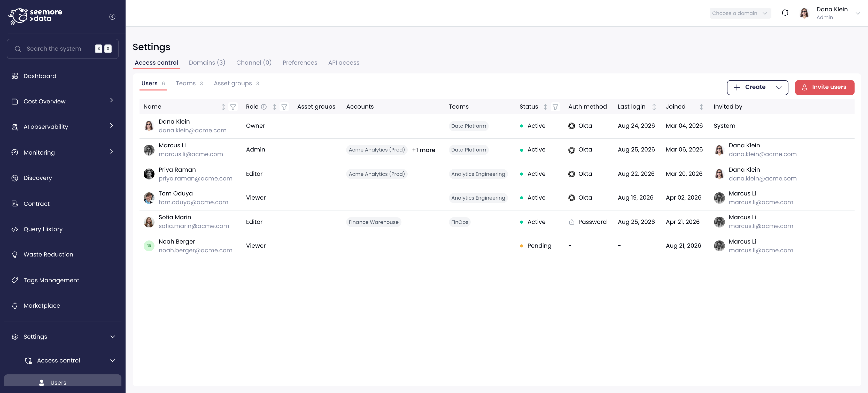Filter the Role column
868x393 pixels.
pos(284,107)
